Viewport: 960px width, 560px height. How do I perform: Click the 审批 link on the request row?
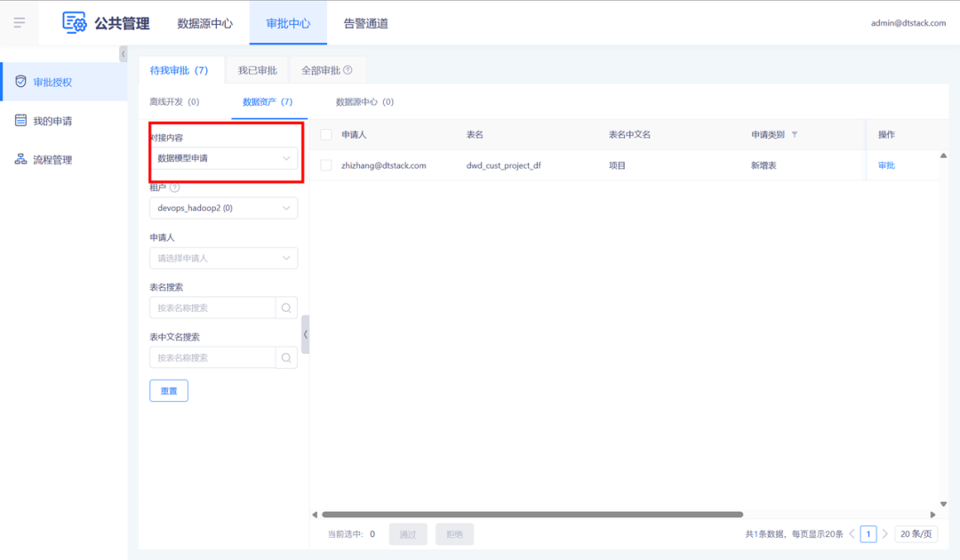tap(886, 165)
